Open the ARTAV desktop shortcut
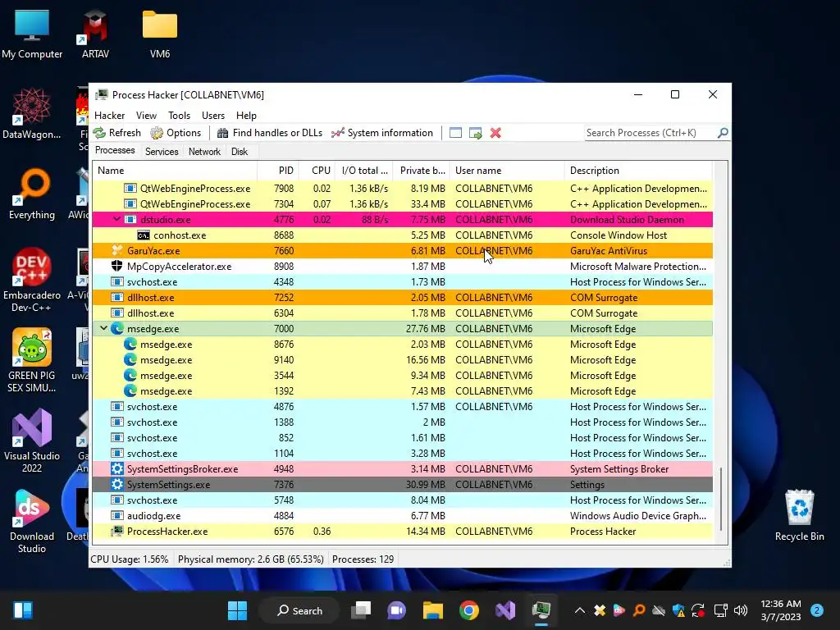This screenshot has height=630, width=840. [95, 34]
